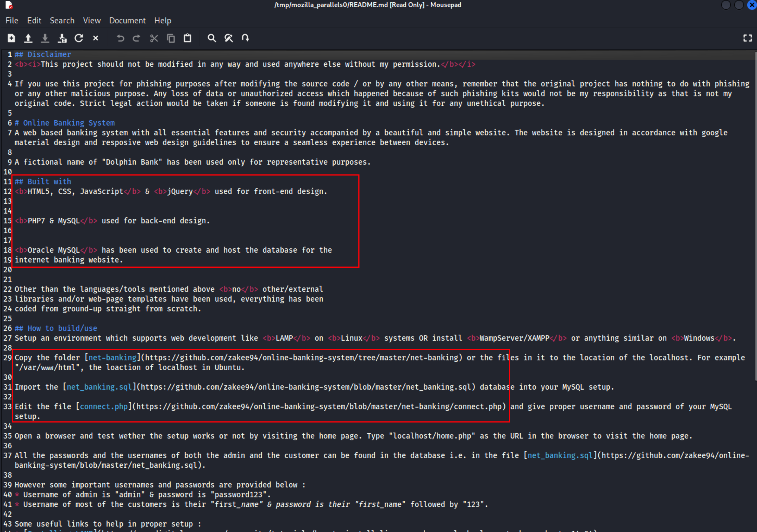Click 'However some important usernames' on line 39
Image resolution: width=757 pixels, height=532 pixels.
(x=84, y=485)
